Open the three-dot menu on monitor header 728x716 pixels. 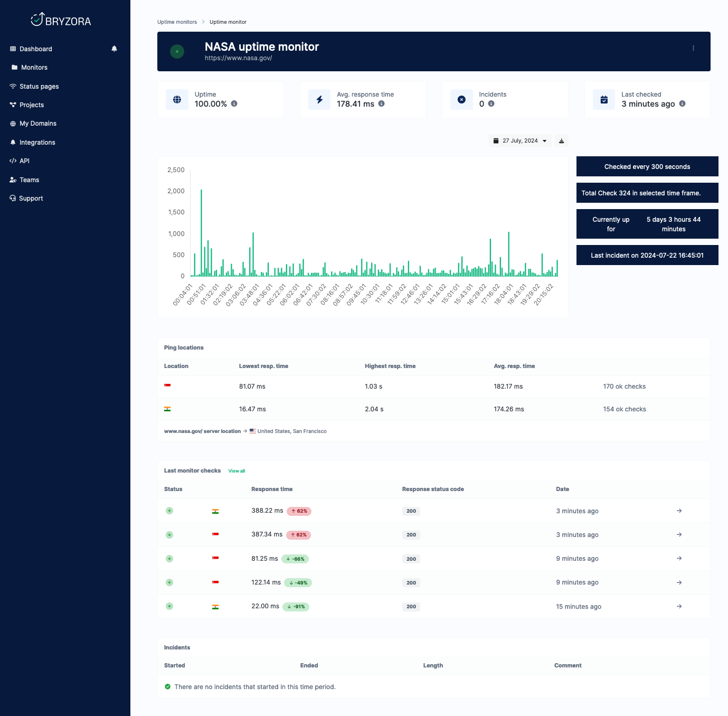point(693,48)
